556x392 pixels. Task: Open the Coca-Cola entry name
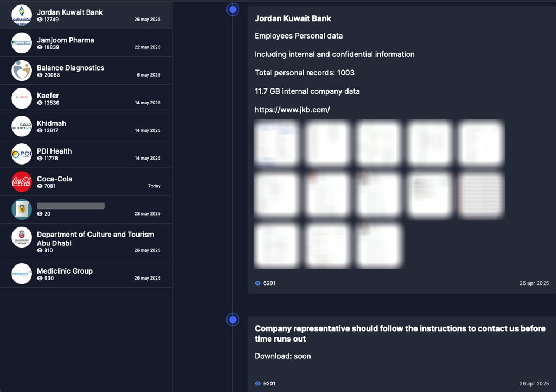[55, 179]
